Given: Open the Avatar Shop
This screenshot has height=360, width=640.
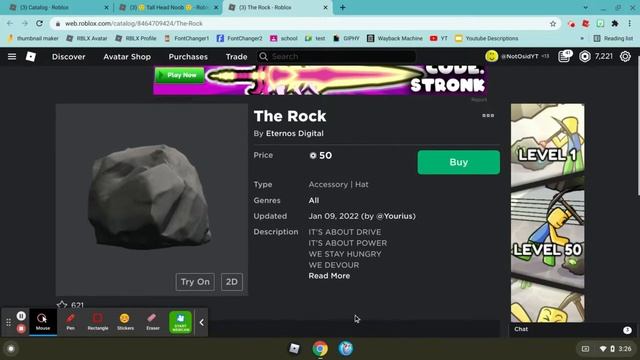Looking at the screenshot, I should pos(127,57).
